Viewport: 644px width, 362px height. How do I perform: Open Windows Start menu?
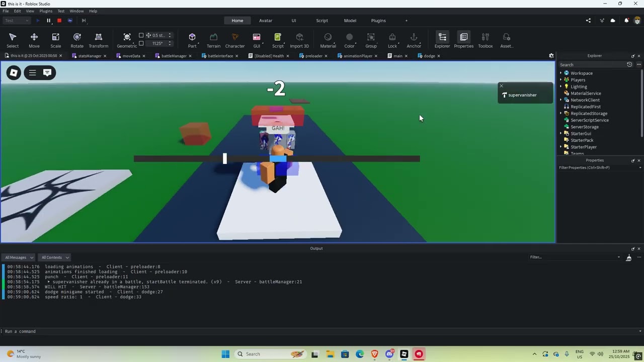(x=225, y=354)
